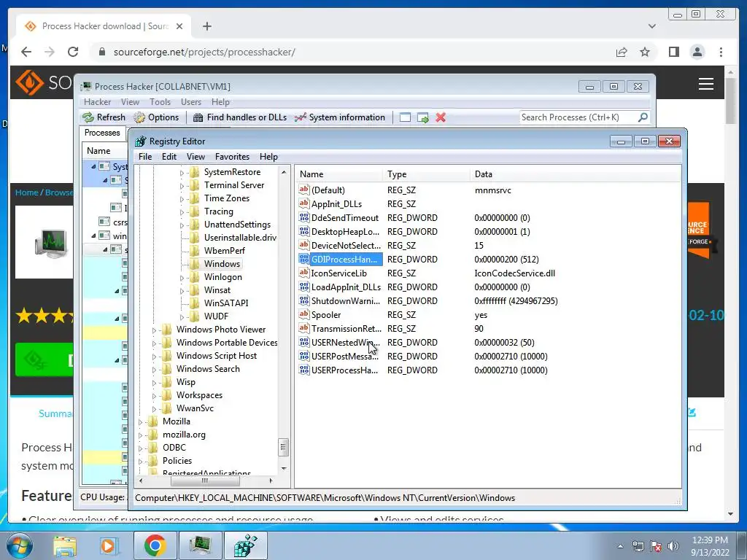Open Chrome profile avatar icon
This screenshot has height=560, width=747.
tap(697, 52)
